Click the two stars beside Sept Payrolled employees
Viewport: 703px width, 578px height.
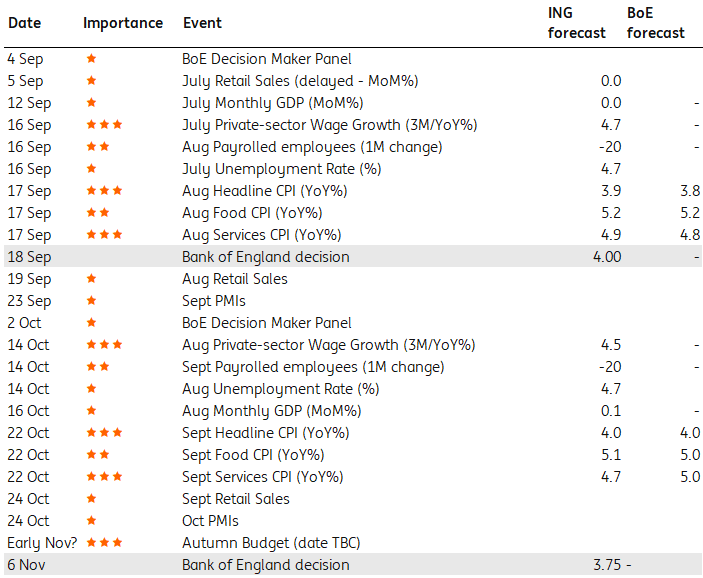point(97,367)
